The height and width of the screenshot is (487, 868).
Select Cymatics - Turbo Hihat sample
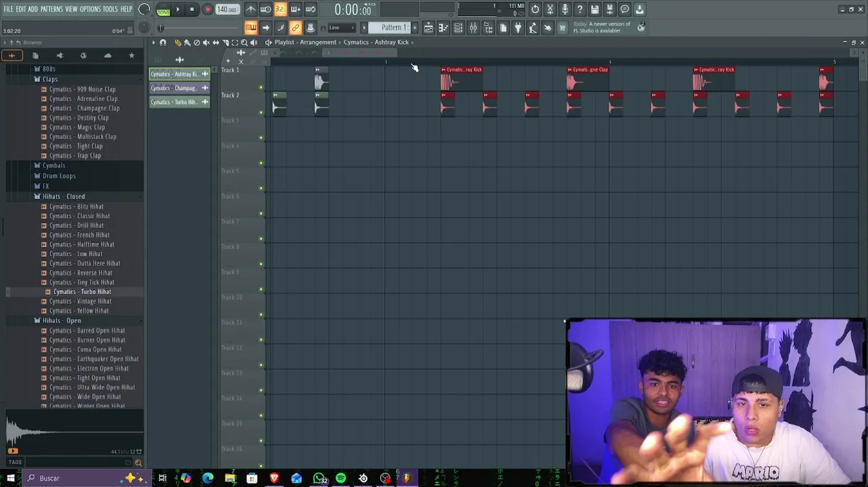(x=82, y=292)
